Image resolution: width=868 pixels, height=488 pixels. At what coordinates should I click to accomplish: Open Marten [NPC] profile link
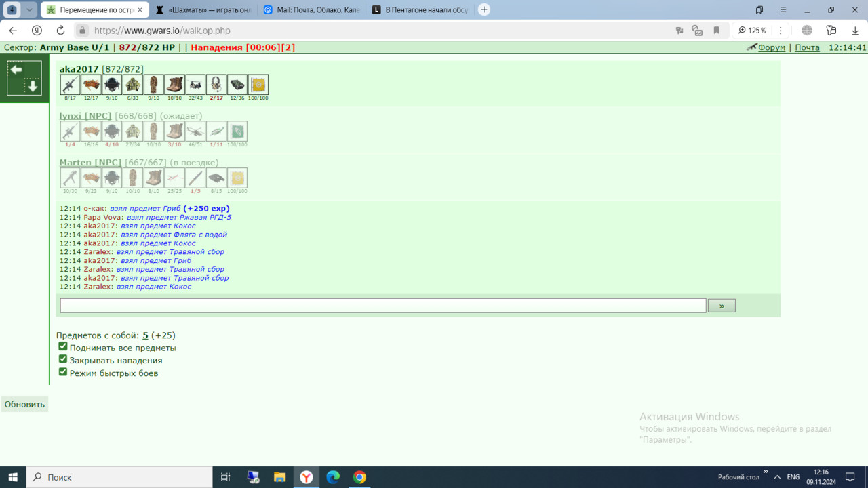(90, 163)
